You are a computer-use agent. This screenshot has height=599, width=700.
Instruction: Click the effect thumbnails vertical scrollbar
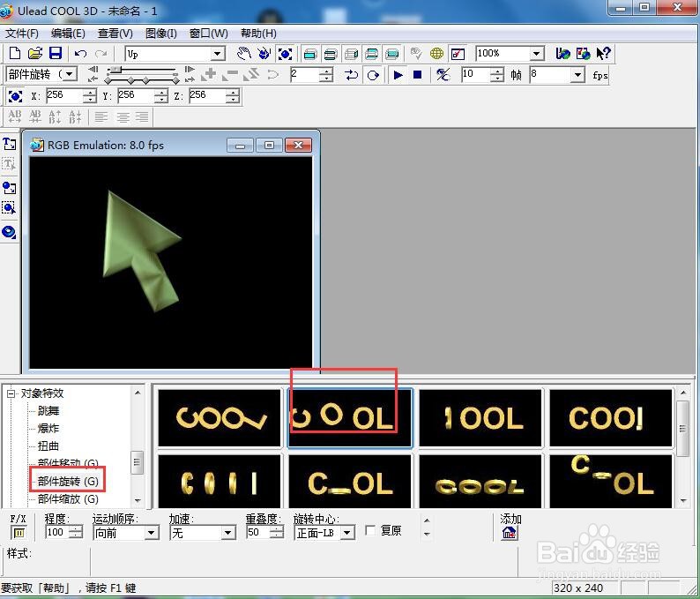point(683,448)
